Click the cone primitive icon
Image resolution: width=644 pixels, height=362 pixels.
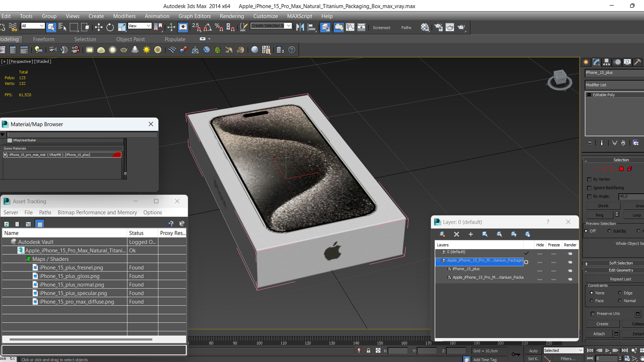pyautogui.click(x=135, y=50)
